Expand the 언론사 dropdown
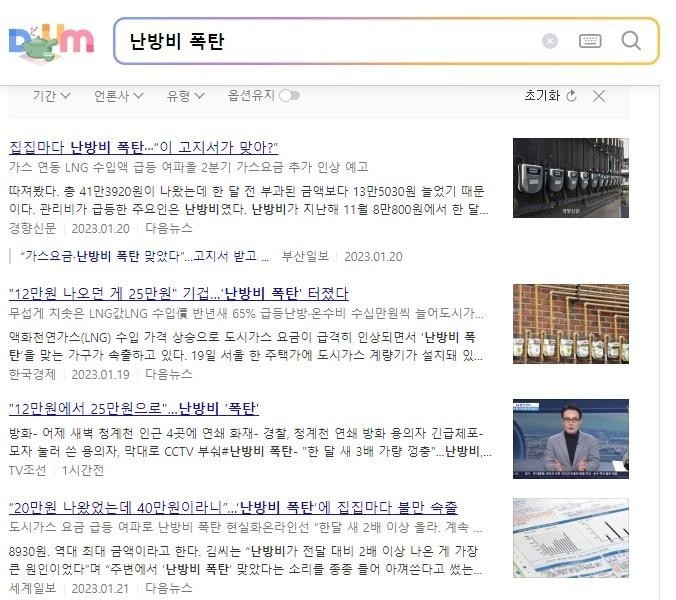Image resolution: width=676 pixels, height=600 pixels. click(119, 96)
